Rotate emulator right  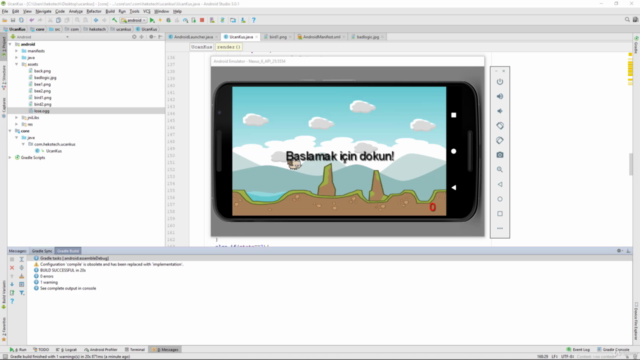coord(500,140)
